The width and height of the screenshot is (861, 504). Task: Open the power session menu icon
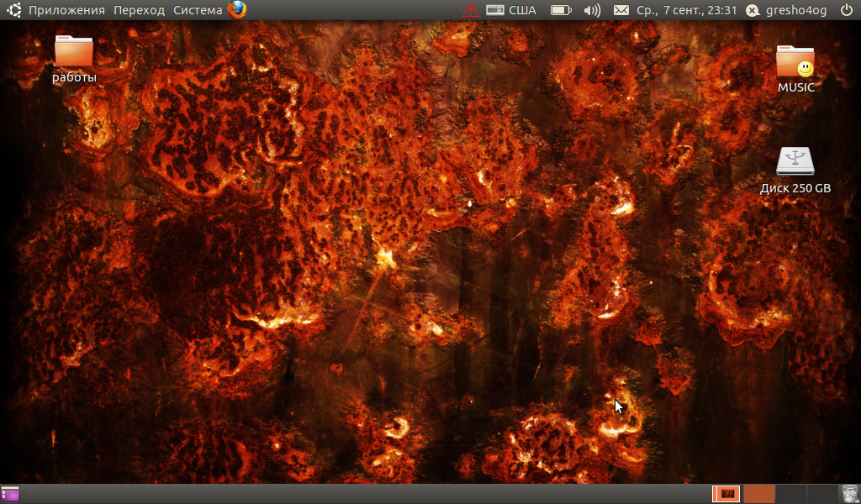coord(847,10)
